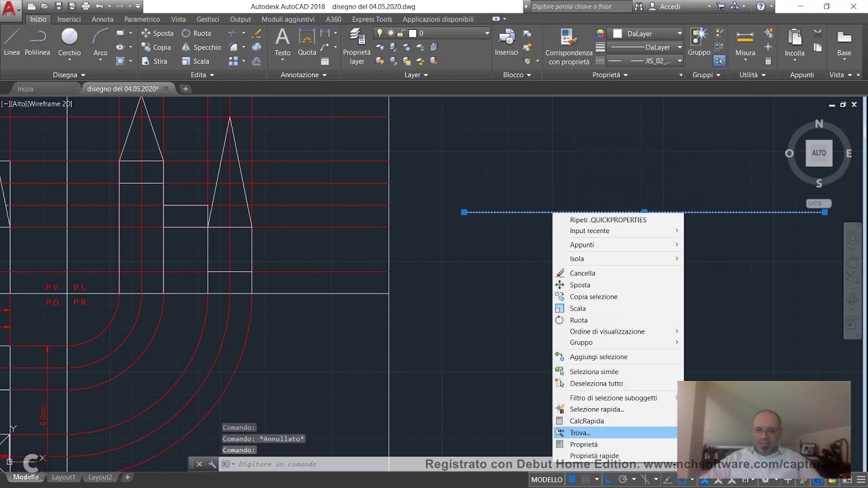Select the Cerchio circle tool

click(x=69, y=42)
